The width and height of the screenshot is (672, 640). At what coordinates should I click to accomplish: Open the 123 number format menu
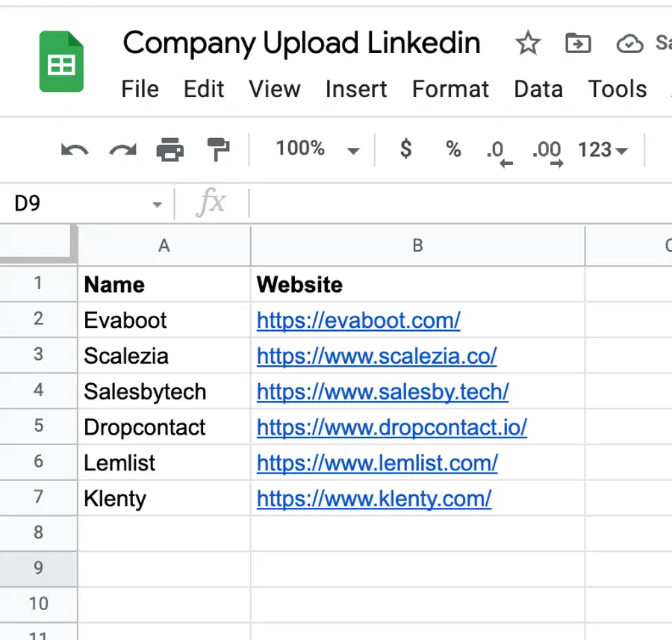pos(602,149)
